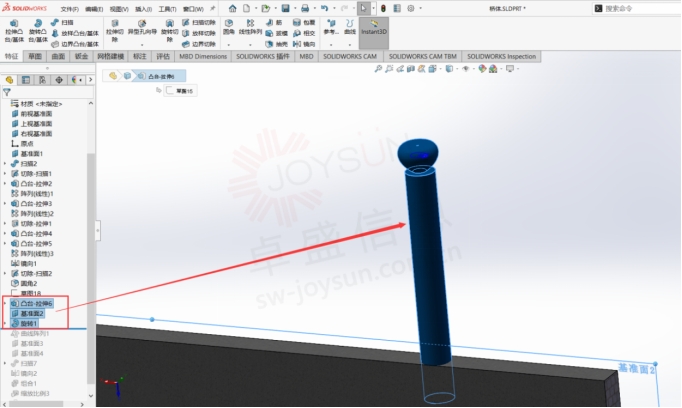Click the Save icon in top toolbar
Screen dimensions: 682x408
tap(285, 8)
